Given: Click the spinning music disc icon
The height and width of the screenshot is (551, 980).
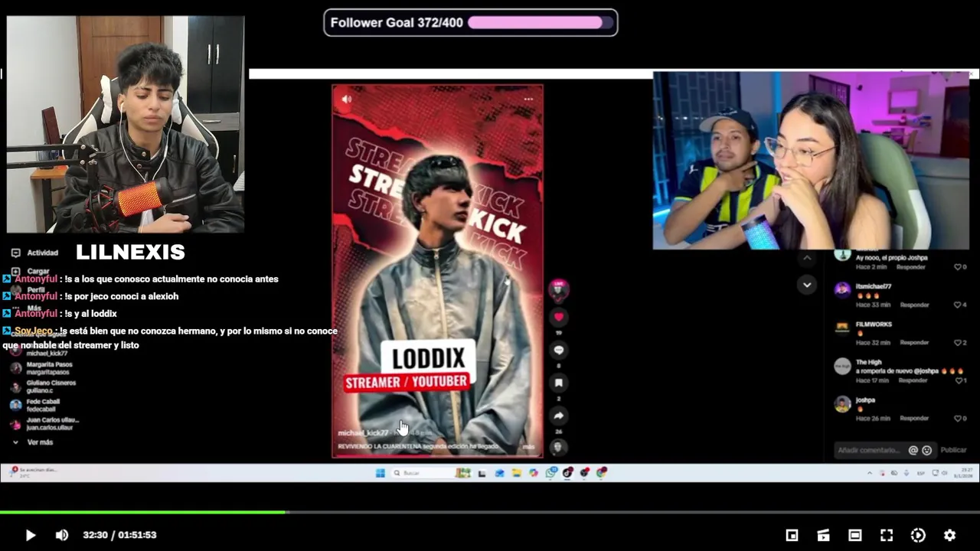Looking at the screenshot, I should point(558,447).
